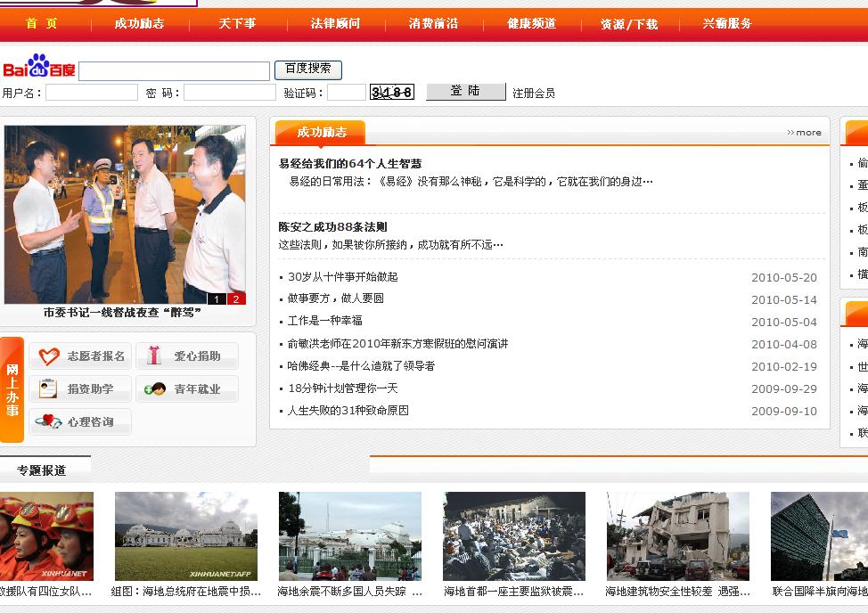Open 法律顾问 navigation menu item
Screen dimensions: 868x613
click(x=335, y=24)
